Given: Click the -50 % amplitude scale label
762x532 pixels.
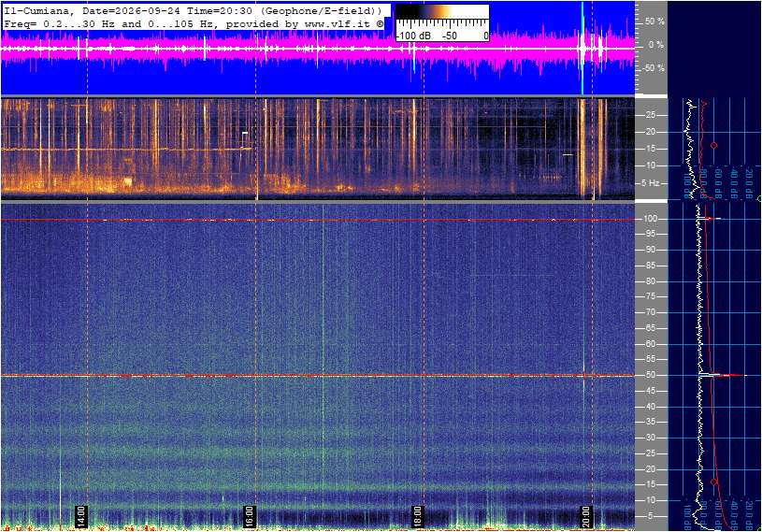Looking at the screenshot, I should 654,68.
